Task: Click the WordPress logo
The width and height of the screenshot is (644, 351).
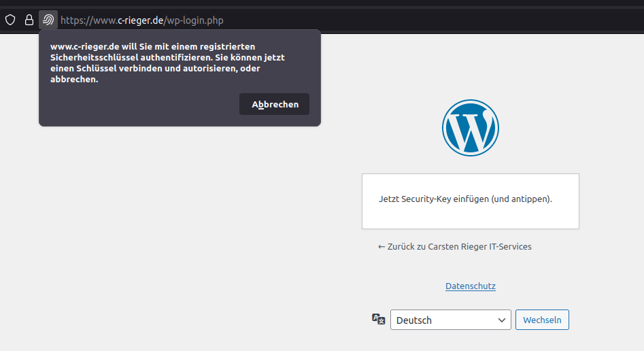Action: pos(471,128)
